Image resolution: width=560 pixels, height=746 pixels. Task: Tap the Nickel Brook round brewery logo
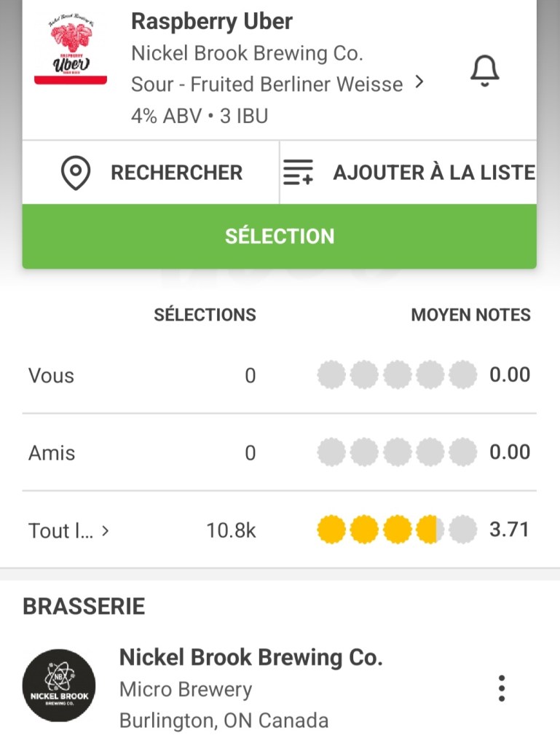click(59, 686)
